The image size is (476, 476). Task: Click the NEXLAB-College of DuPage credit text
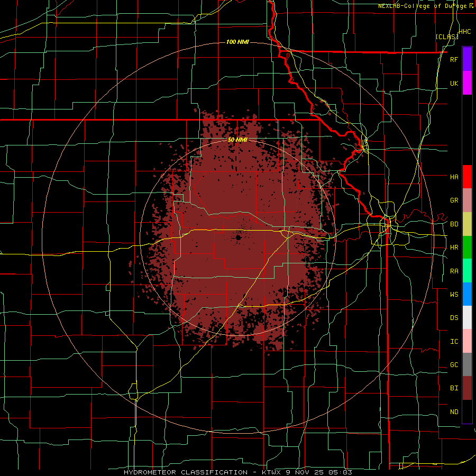[x=426, y=6]
